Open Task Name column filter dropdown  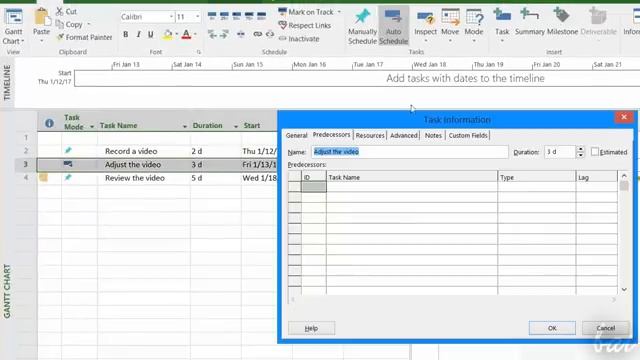tap(184, 127)
